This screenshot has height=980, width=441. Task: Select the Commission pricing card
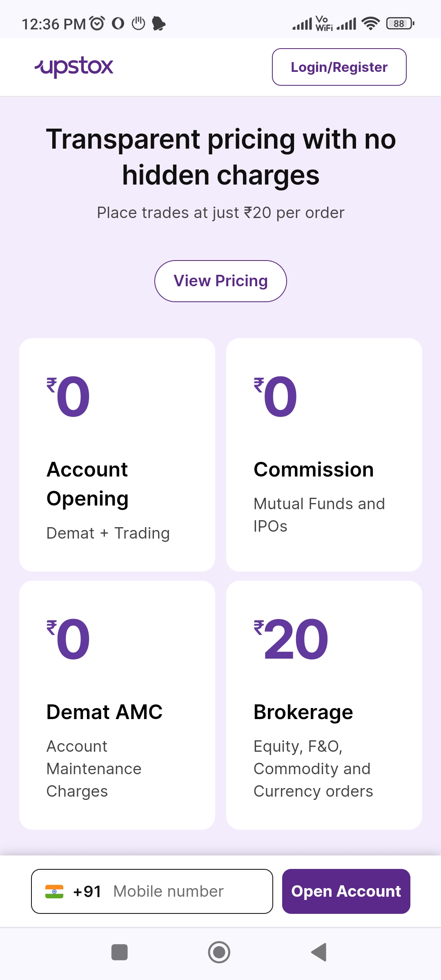(x=324, y=454)
